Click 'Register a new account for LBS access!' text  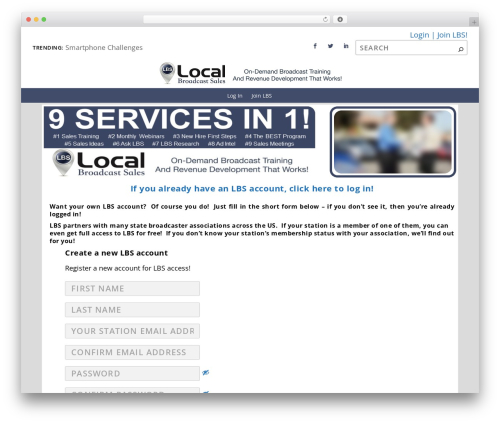click(x=128, y=268)
